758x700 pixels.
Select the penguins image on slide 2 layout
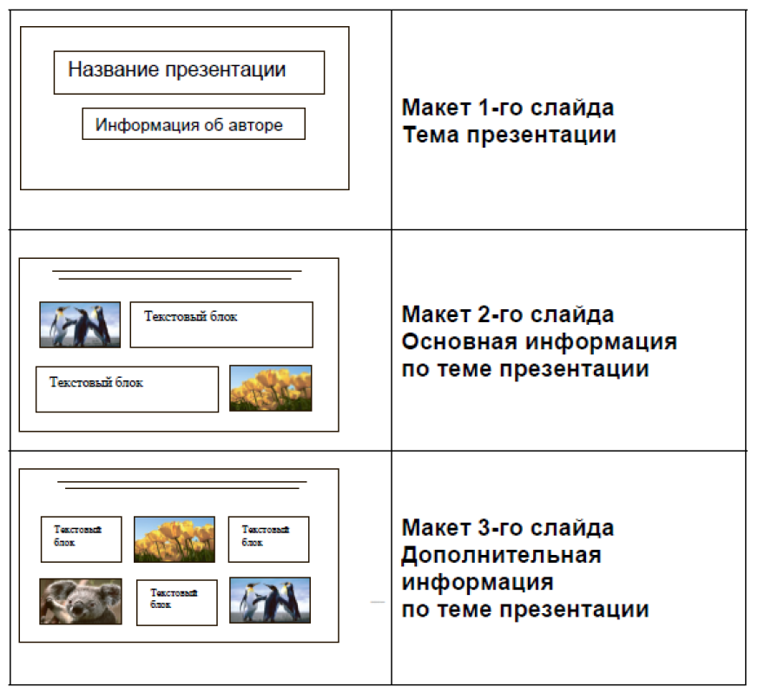click(80, 325)
